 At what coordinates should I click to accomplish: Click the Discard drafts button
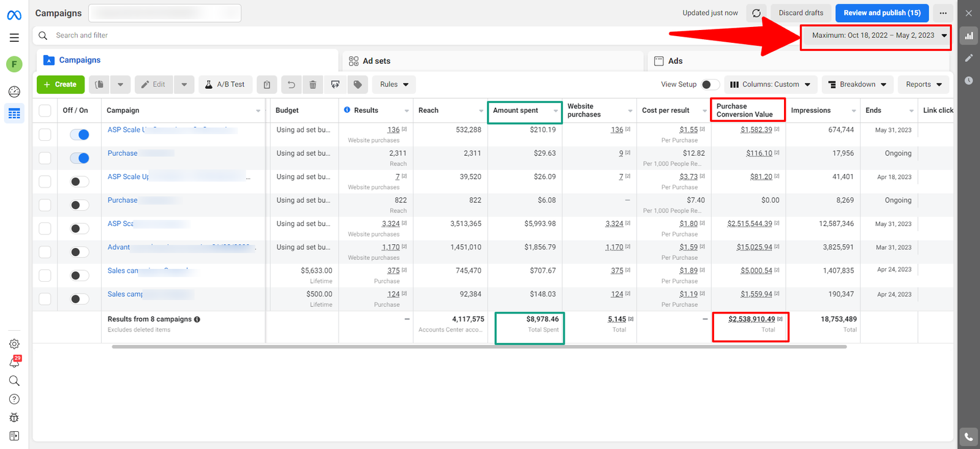click(801, 13)
